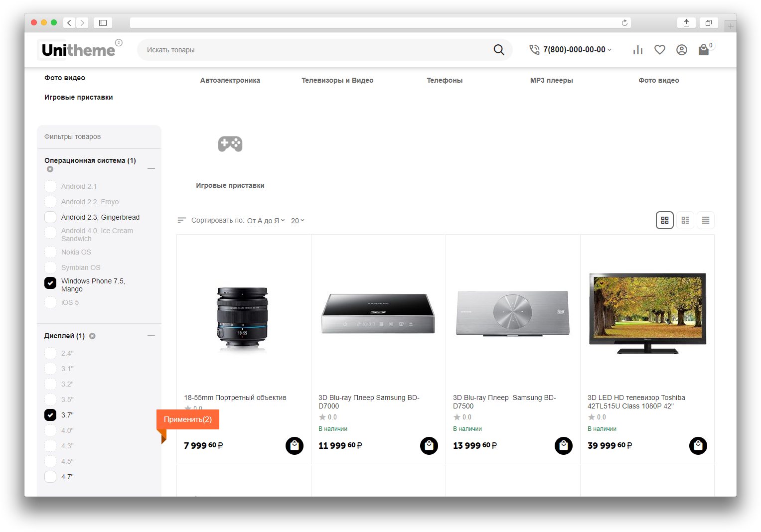Open the MP3 плееры category
The height and width of the screenshot is (532, 761).
click(x=552, y=80)
